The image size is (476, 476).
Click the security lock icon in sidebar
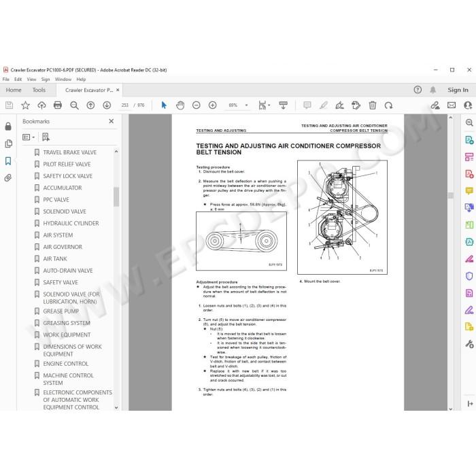click(x=8, y=126)
